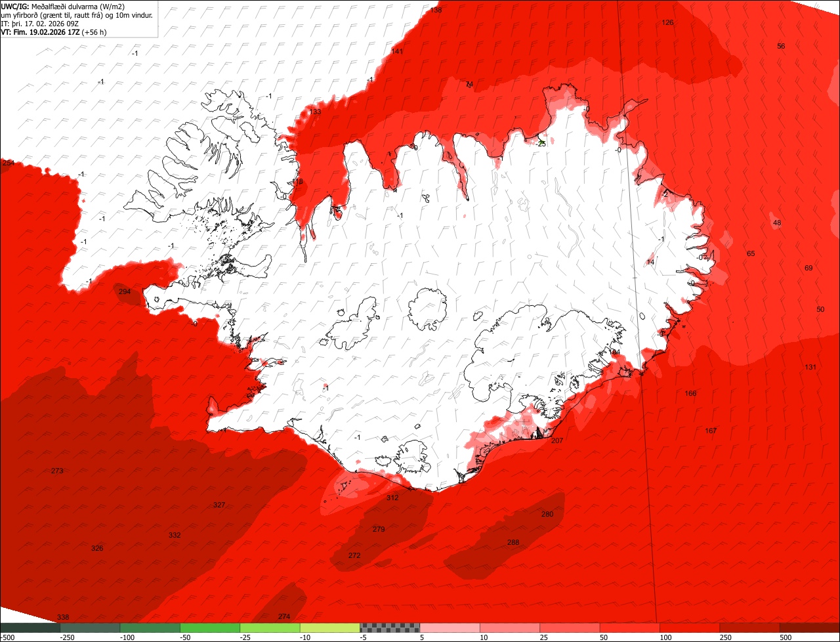This screenshot has height=642, width=840.
Task: Click the legend swatch between -500 and -250
Action: pos(30,628)
